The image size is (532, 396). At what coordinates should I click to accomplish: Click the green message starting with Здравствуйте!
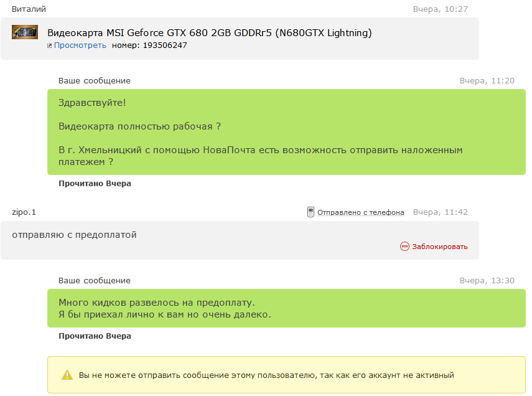point(286,132)
